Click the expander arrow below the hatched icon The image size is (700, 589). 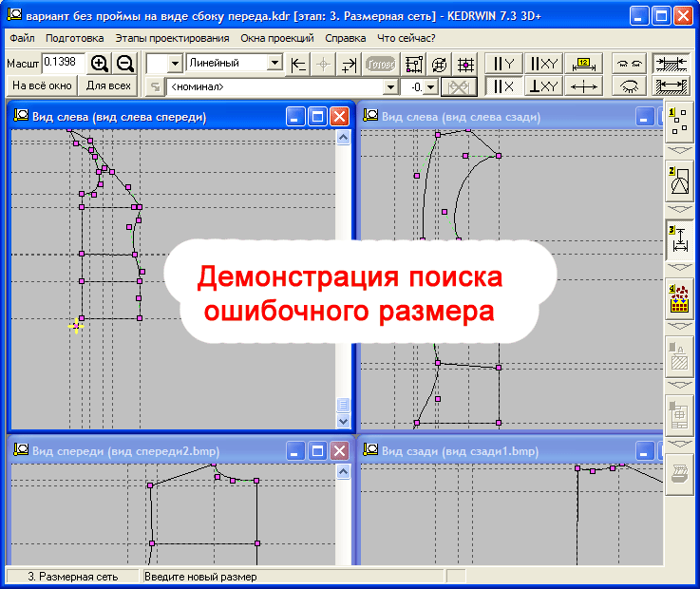(679, 385)
